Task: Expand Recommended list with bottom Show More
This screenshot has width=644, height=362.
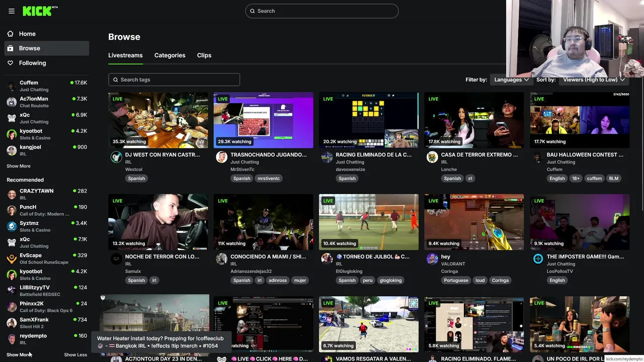Action: (x=19, y=354)
